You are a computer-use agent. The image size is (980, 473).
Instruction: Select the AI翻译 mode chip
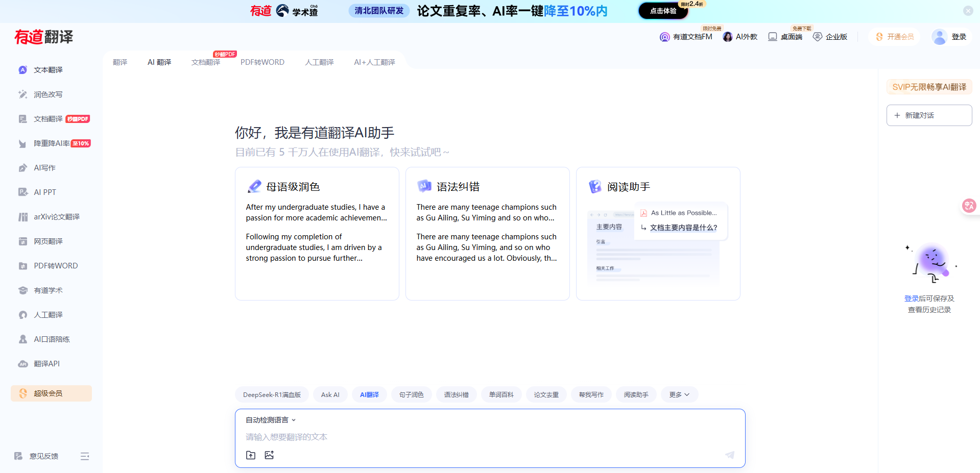pyautogui.click(x=369, y=394)
